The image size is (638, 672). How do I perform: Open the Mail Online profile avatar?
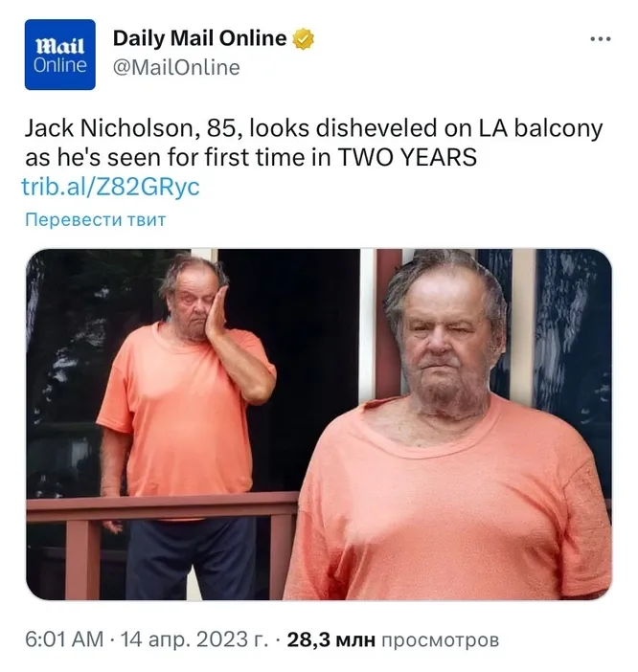(60, 55)
